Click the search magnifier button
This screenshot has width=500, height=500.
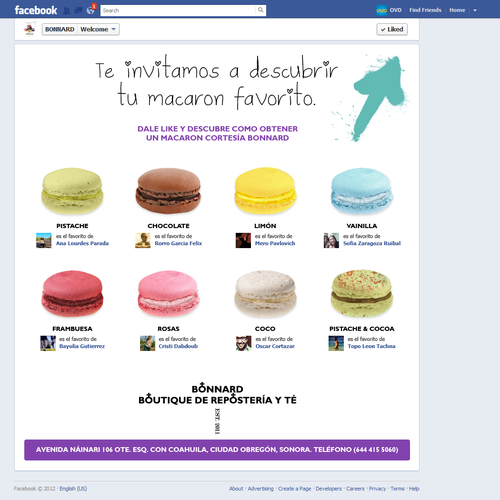pyautogui.click(x=261, y=10)
